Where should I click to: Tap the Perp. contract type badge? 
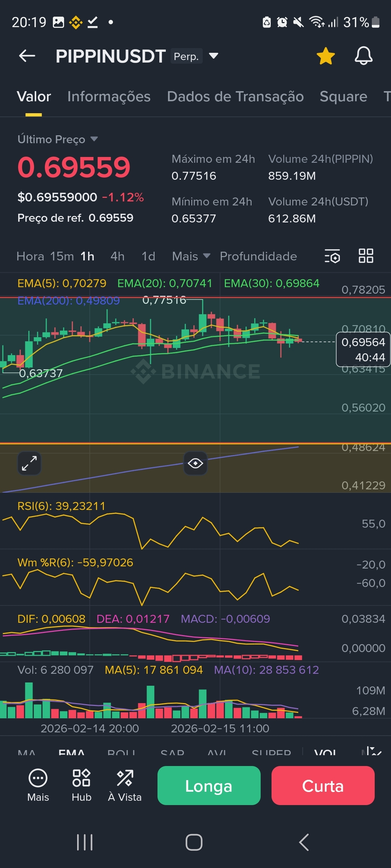tap(186, 56)
